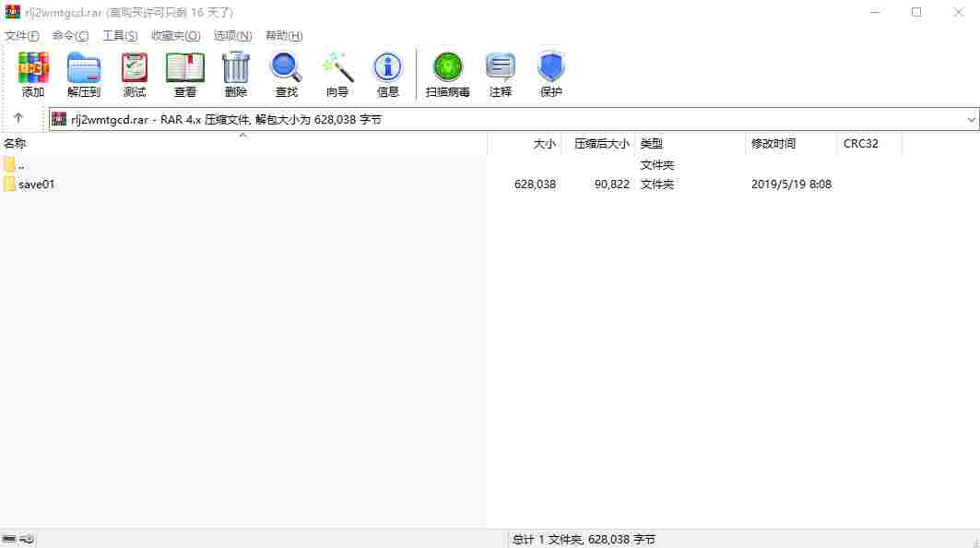The width and height of the screenshot is (980, 548).
Task: Sort by 类型 column header
Action: click(x=690, y=143)
